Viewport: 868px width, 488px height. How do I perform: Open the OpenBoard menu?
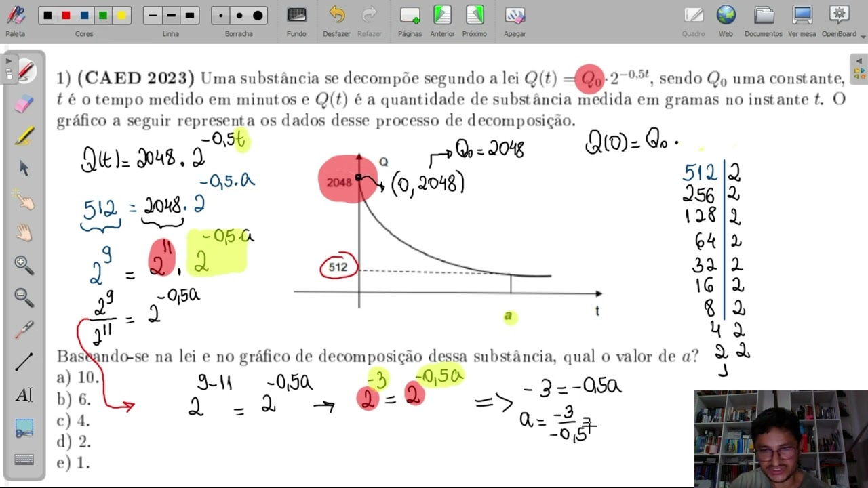(x=840, y=20)
